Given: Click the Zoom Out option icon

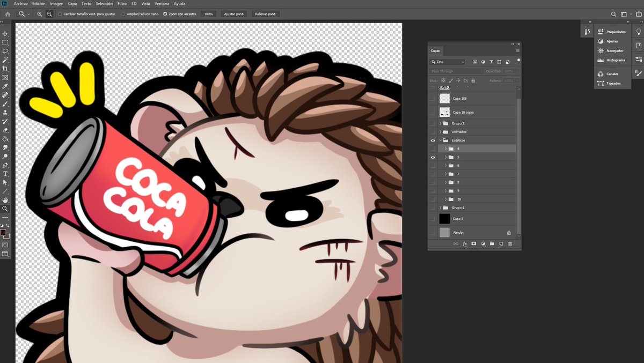Looking at the screenshot, I should pos(49,14).
